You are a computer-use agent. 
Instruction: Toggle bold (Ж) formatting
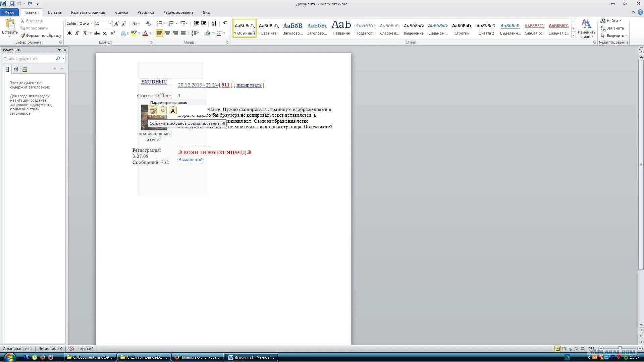[x=69, y=33]
